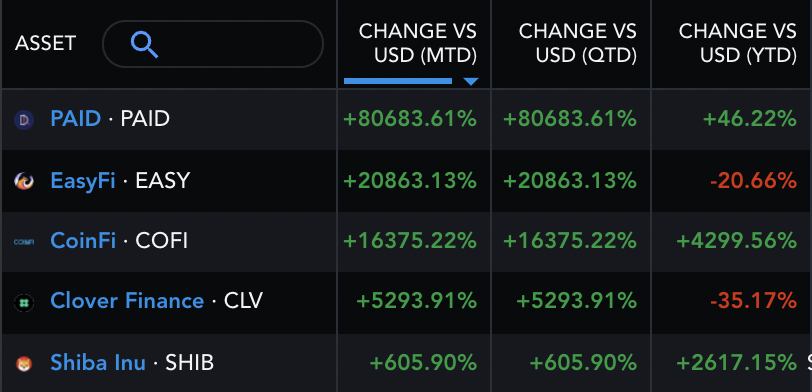The width and height of the screenshot is (812, 392).
Task: Click the Clover Finance logo icon
Action: tap(24, 302)
